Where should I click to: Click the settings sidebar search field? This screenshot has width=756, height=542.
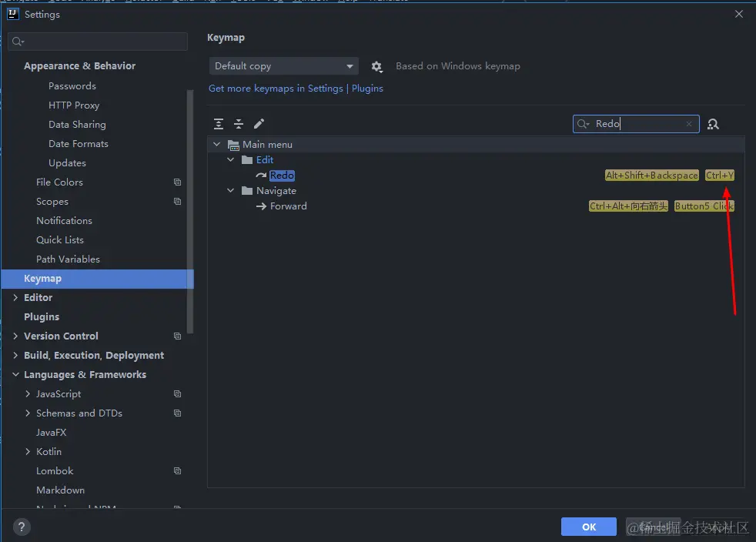pos(98,42)
